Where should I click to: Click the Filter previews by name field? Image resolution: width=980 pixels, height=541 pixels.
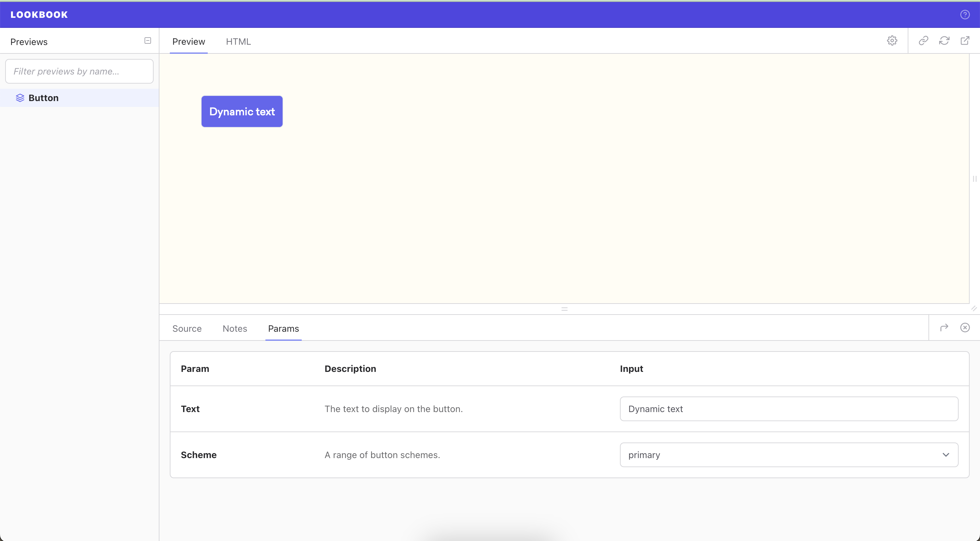tap(79, 72)
